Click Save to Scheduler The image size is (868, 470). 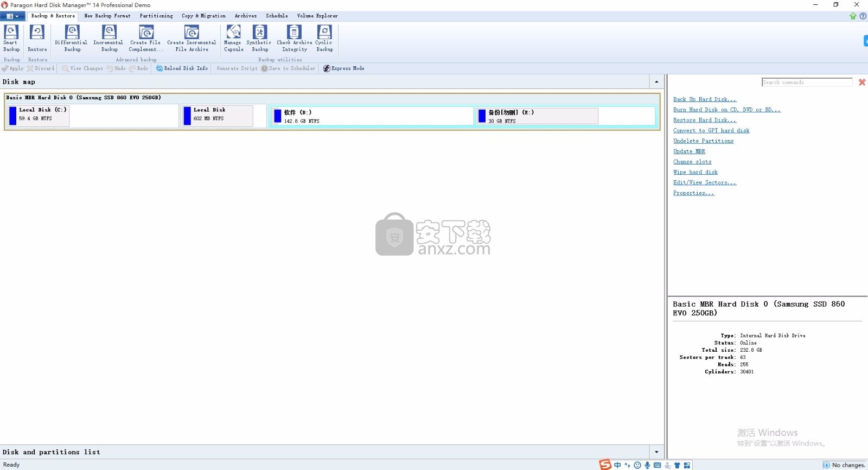(x=288, y=68)
